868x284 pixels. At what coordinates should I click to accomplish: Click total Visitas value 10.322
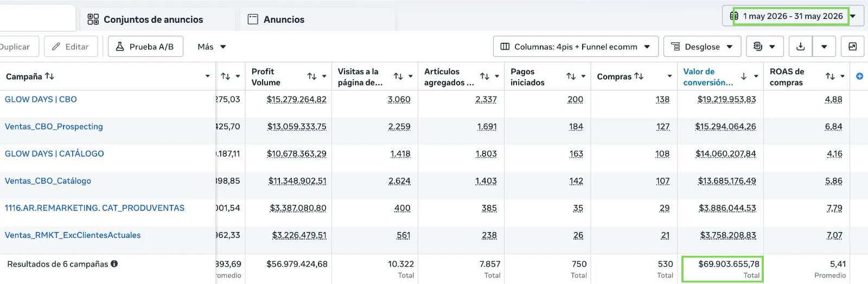pos(401,264)
